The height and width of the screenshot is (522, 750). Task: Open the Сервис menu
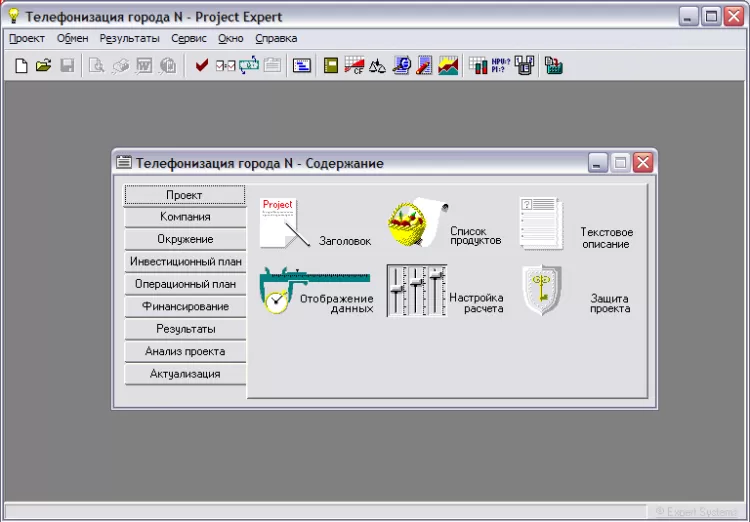(x=188, y=39)
